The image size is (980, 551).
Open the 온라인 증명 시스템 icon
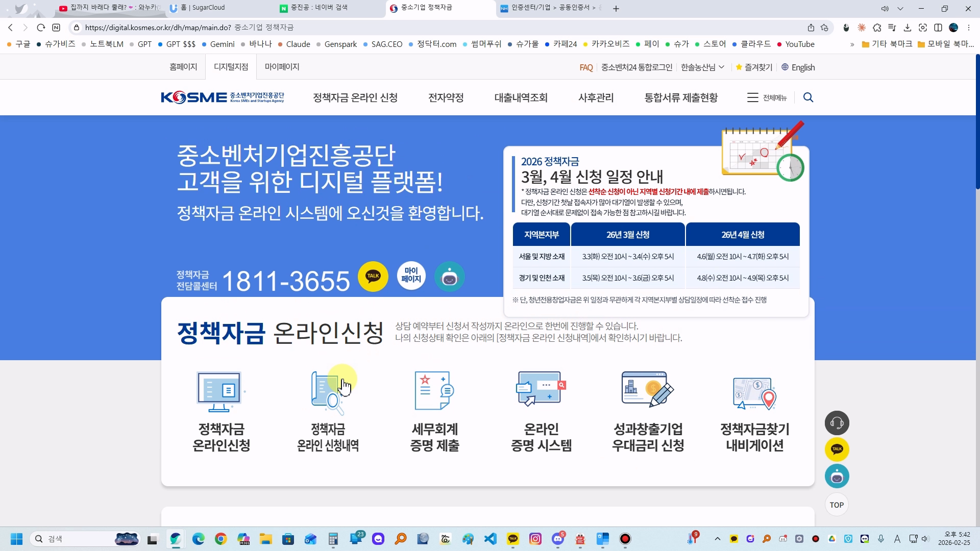tap(541, 389)
